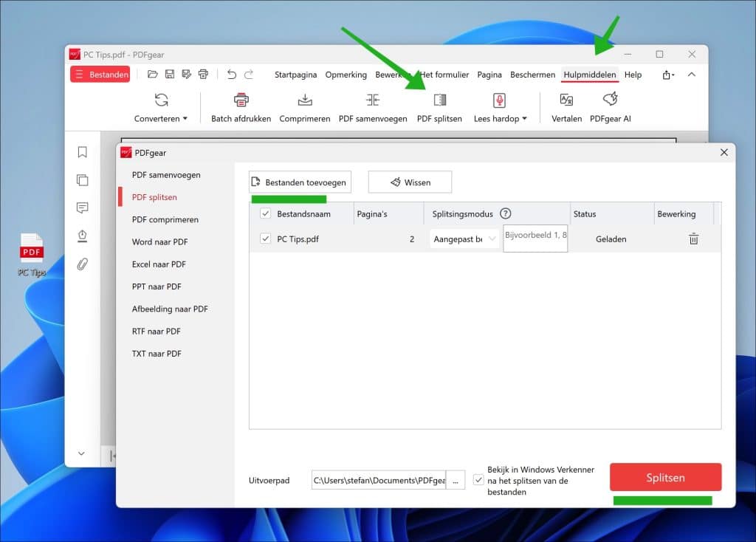Open the Vertalen tool

coord(566,108)
